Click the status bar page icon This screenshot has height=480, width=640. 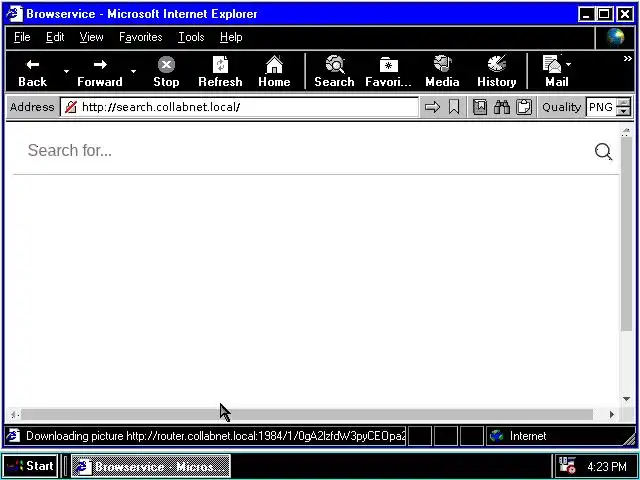(x=13, y=436)
